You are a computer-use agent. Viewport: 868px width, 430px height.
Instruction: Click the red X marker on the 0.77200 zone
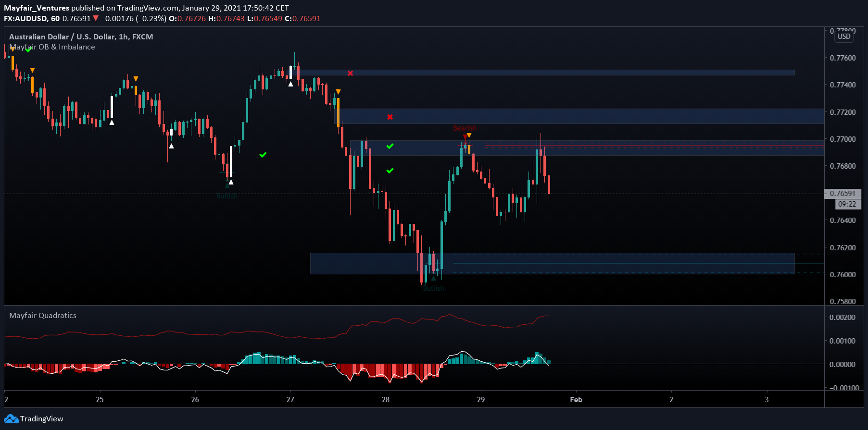point(390,117)
